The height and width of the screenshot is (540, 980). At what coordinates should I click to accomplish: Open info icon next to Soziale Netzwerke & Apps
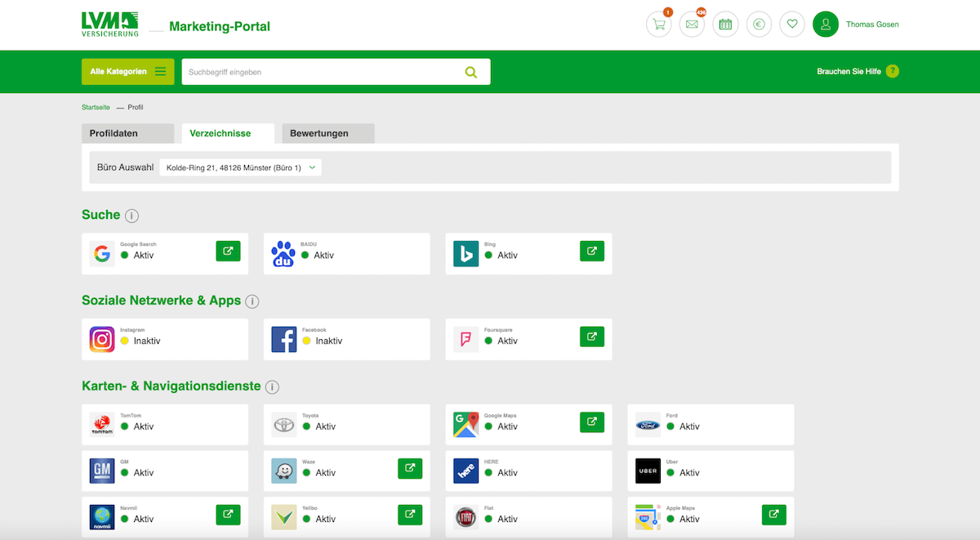252,301
